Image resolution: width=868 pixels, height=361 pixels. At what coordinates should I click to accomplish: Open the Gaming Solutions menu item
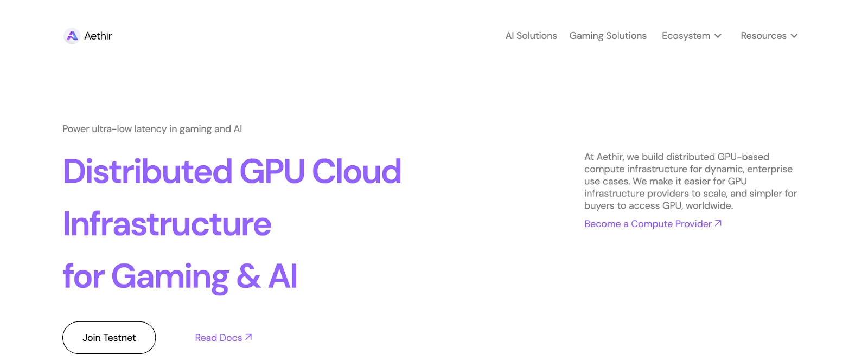tap(608, 36)
